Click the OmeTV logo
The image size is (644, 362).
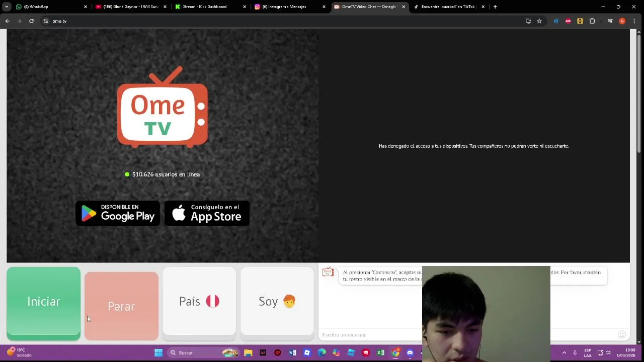(163, 107)
